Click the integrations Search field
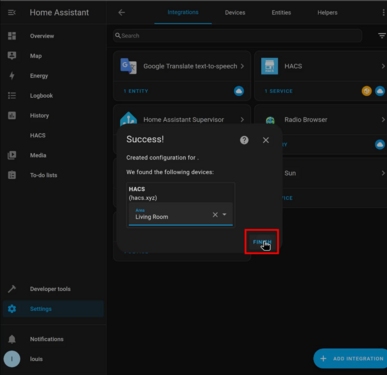Screen dimensions: 387x375 pos(238,36)
